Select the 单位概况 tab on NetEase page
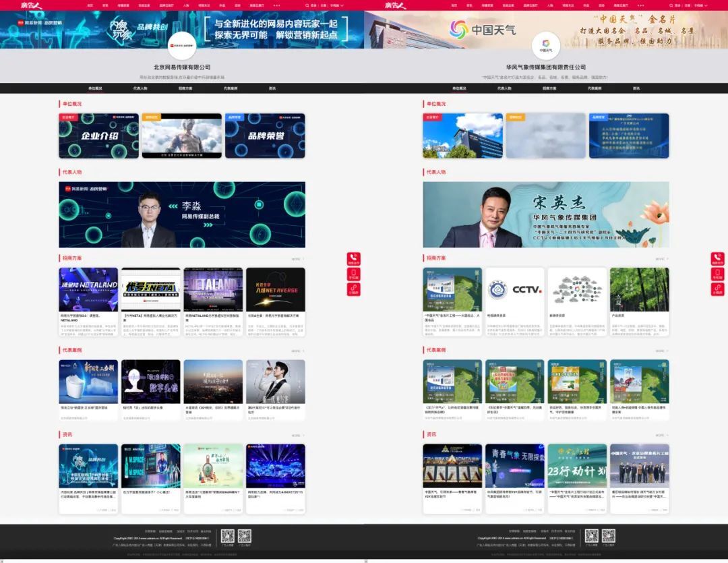The image size is (728, 563). click(x=95, y=88)
